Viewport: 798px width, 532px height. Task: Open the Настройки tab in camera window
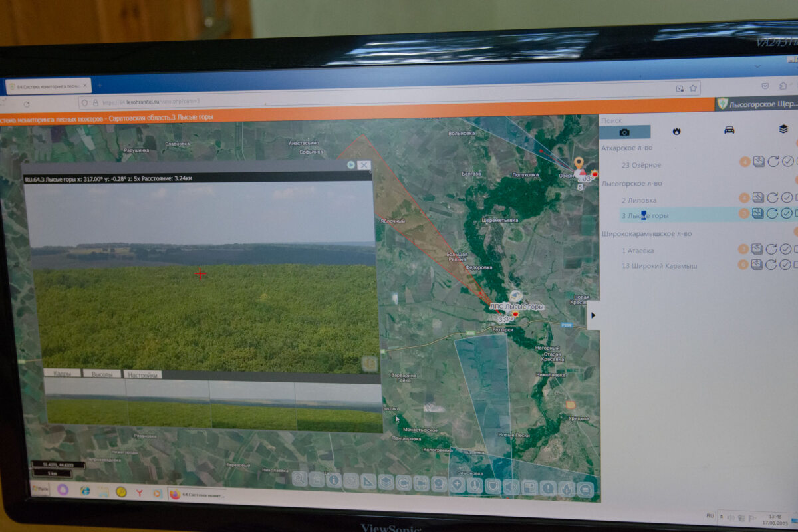(142, 374)
